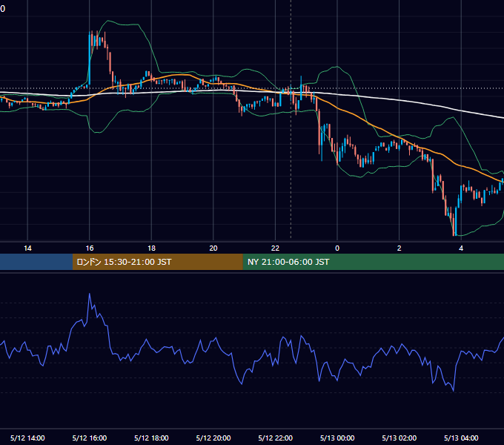This screenshot has width=504, height=445.
Task: Click the London 15:30-21:00 JST session band
Action: click(x=157, y=262)
